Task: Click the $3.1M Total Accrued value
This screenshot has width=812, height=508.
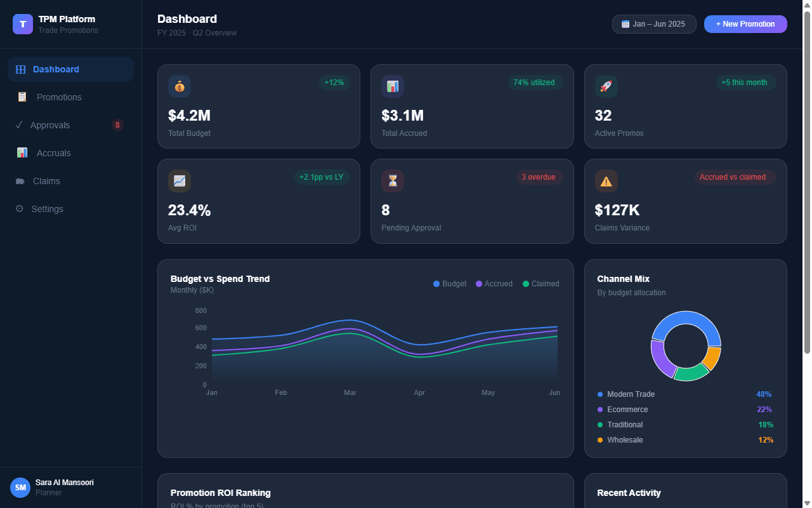Action: [402, 116]
